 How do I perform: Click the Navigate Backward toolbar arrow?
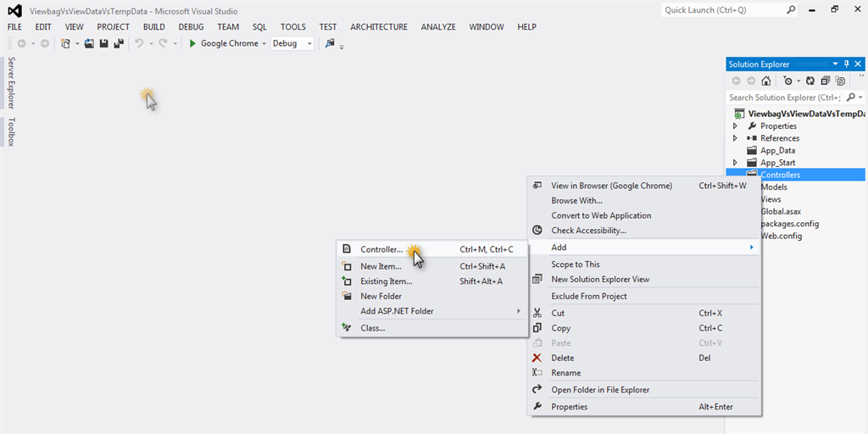click(x=21, y=43)
